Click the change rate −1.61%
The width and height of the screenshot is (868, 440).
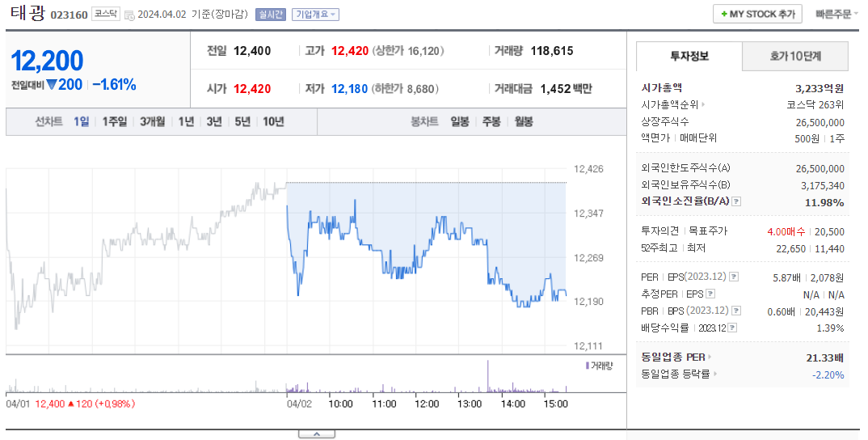[x=114, y=85]
